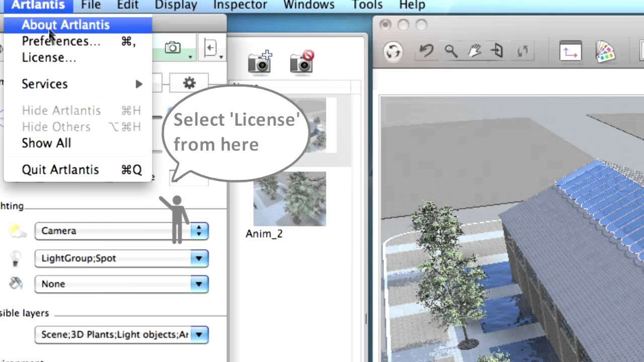Open the None dropdown
The height and width of the screenshot is (362, 644).
tap(121, 284)
